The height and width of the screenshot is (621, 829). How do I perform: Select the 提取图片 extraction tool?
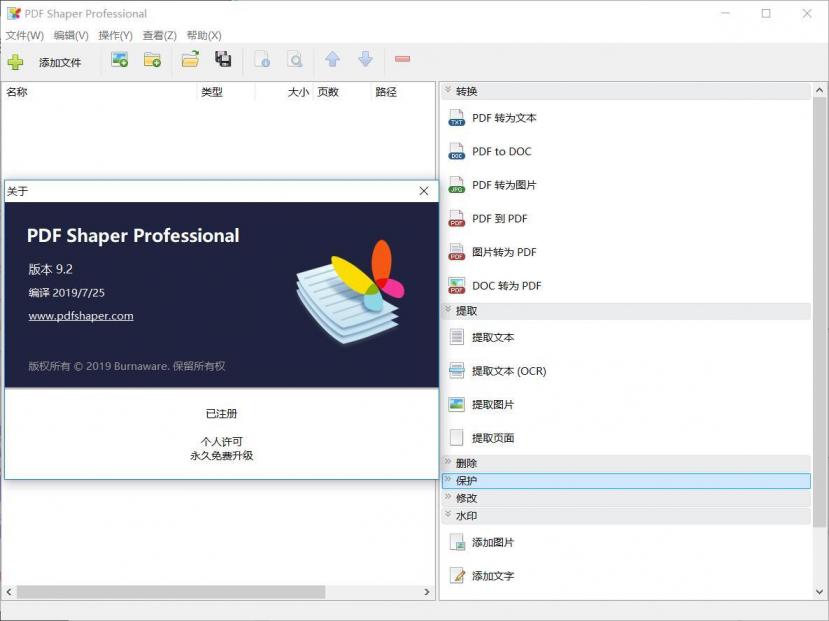point(494,404)
